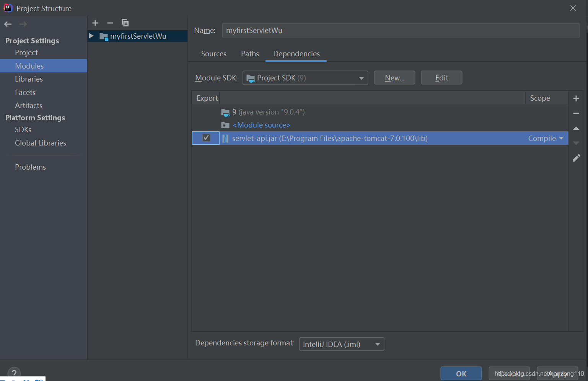Viewport: 588px width, 381px height.
Task: Open Problems in the sidebar
Action: 30,167
